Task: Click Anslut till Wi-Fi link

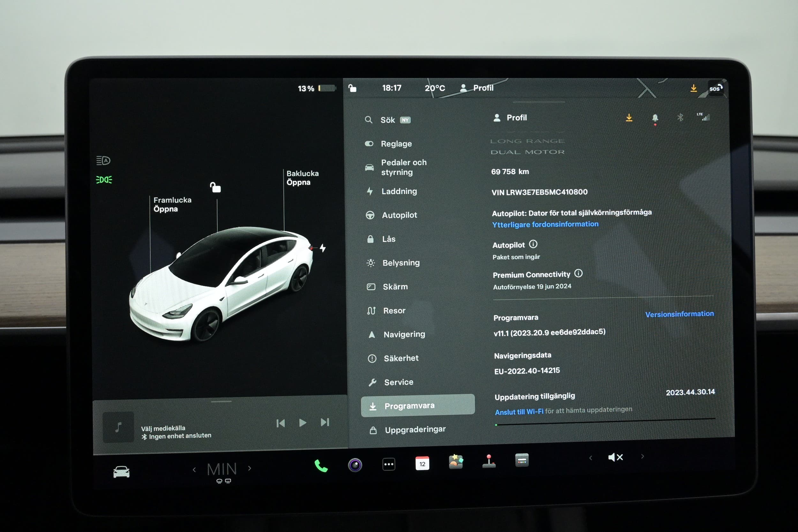Action: [519, 412]
